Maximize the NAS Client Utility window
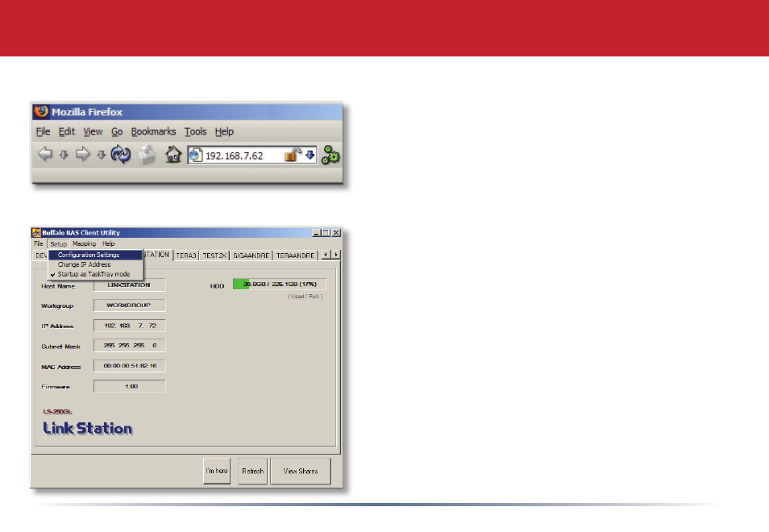 326,233
